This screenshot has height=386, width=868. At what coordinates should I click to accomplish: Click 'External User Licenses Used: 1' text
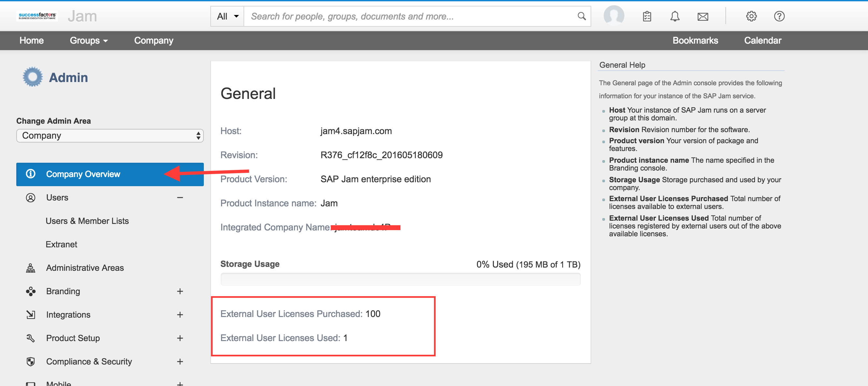tap(284, 338)
